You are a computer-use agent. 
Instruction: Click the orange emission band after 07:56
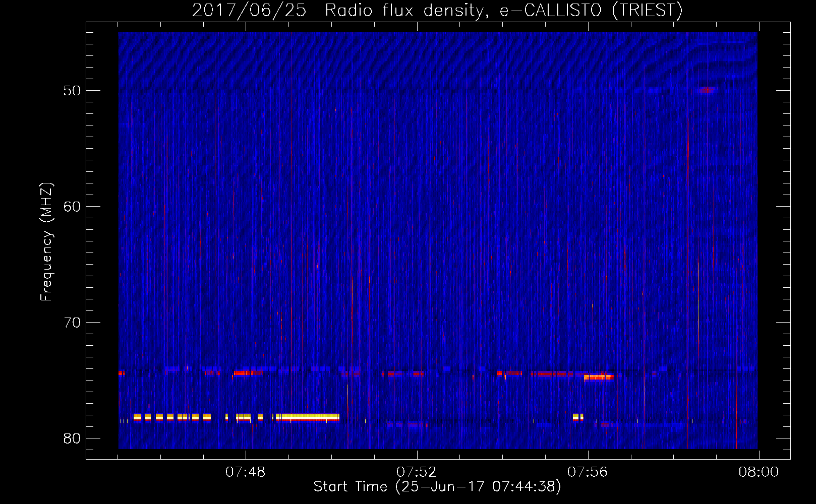[x=599, y=377]
